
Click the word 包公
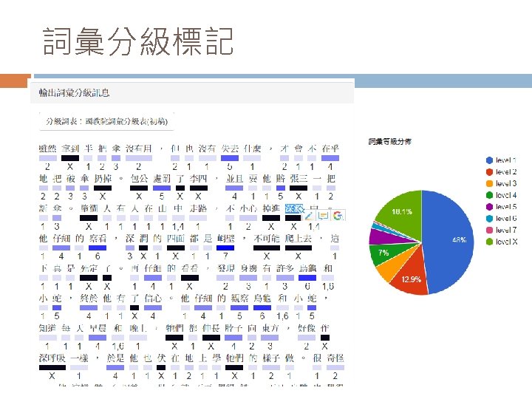139,179
